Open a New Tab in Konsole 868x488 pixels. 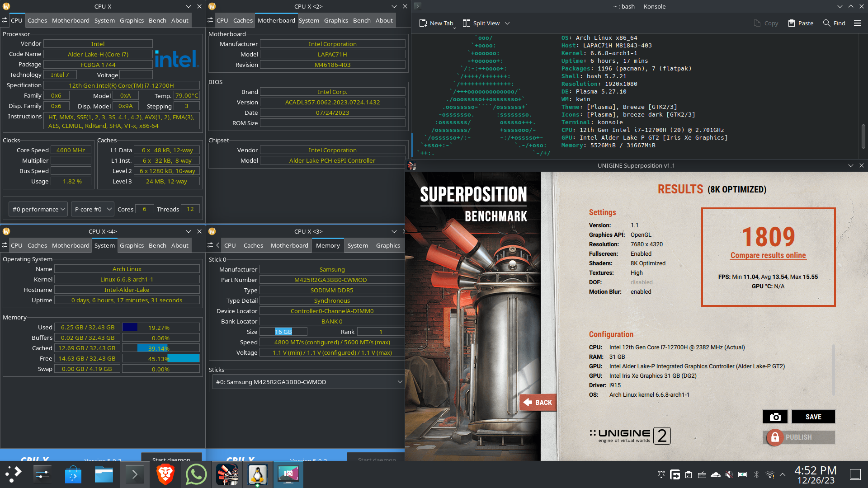[436, 23]
